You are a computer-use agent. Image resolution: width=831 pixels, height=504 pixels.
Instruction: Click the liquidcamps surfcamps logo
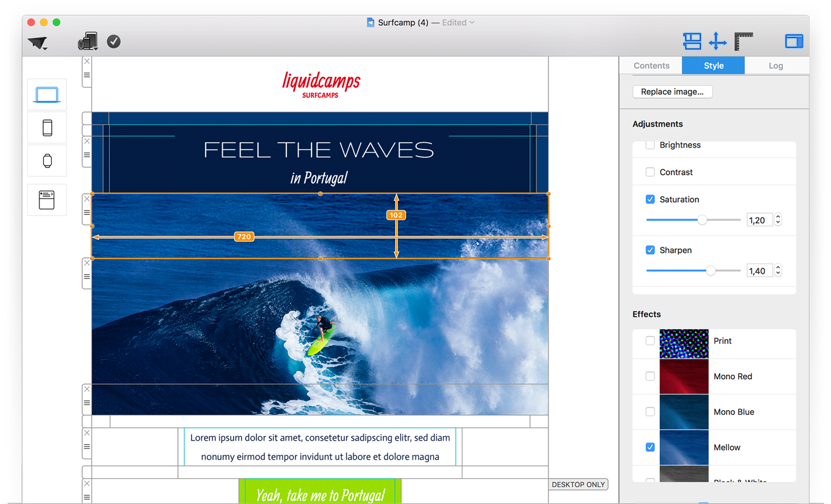tap(321, 84)
